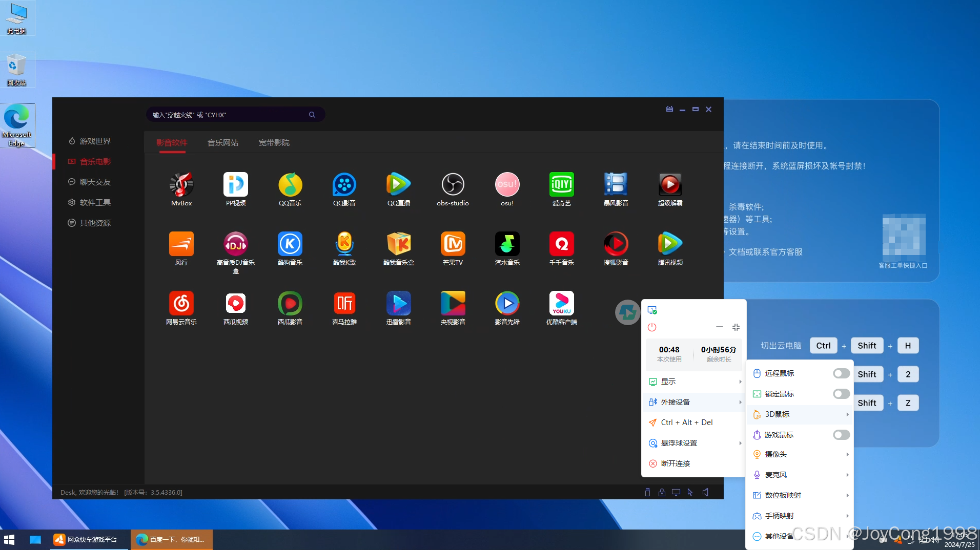Launch the MvBox app

[x=181, y=189]
